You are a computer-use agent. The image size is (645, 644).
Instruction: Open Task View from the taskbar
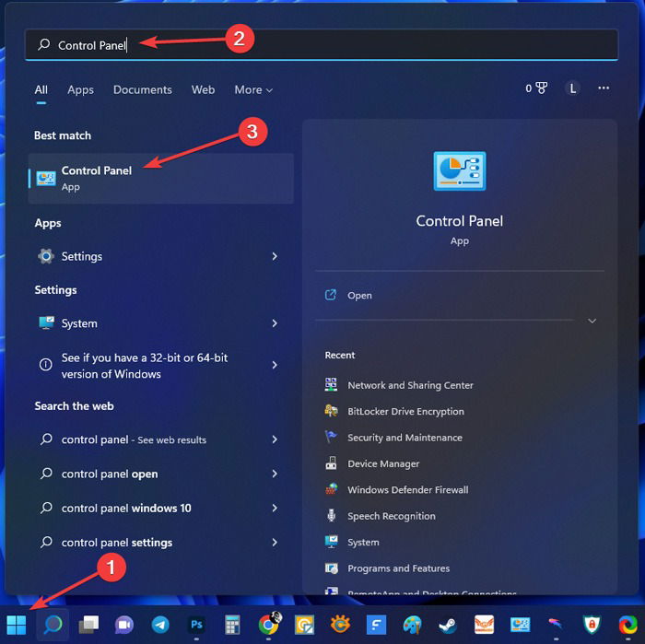point(88,625)
